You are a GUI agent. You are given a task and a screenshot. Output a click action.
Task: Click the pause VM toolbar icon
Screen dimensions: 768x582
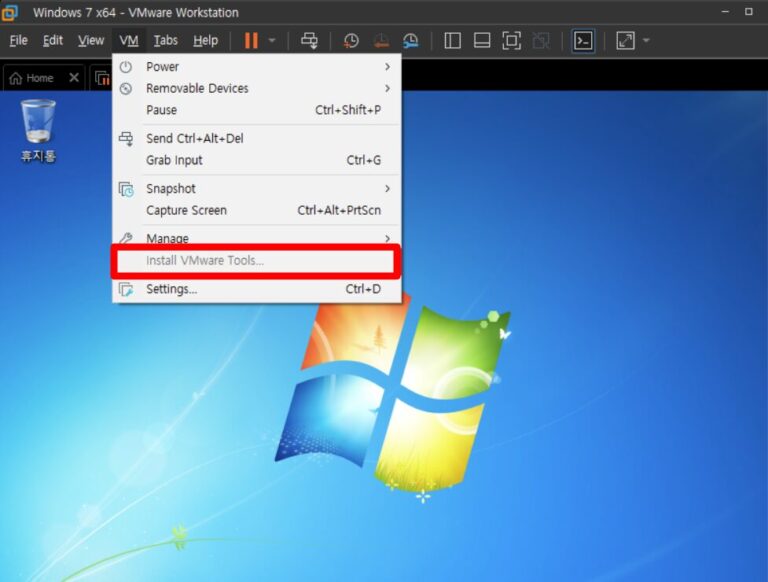[x=251, y=41]
